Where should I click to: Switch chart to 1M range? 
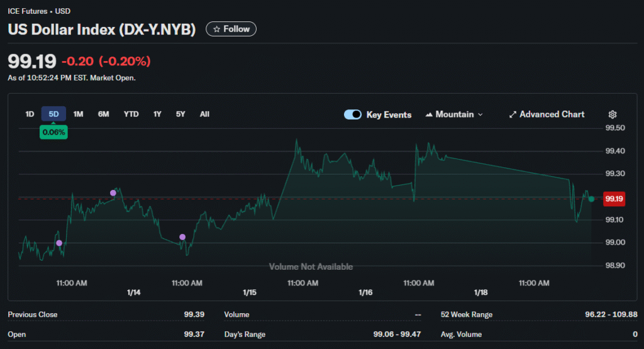coord(78,114)
